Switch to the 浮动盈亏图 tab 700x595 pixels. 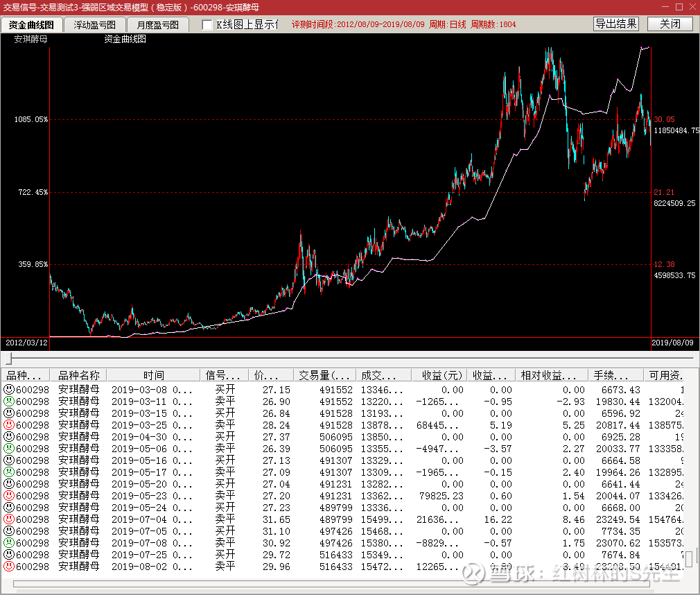tap(95, 25)
